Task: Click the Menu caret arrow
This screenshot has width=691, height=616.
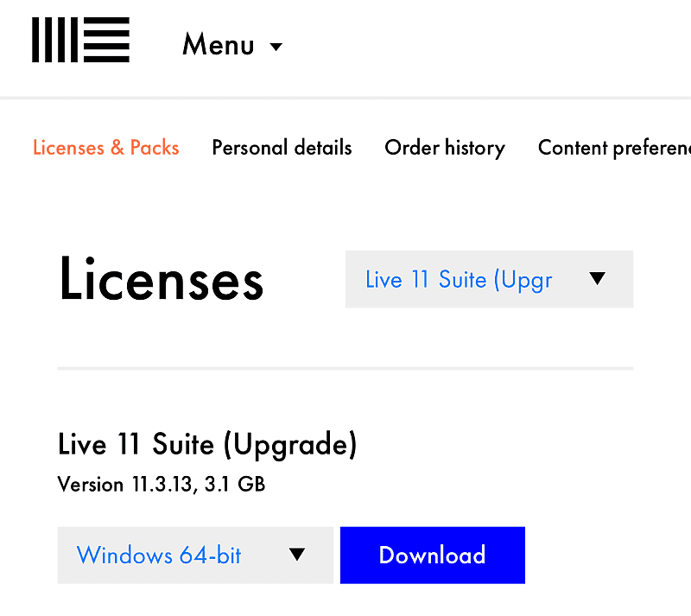Action: click(x=276, y=48)
